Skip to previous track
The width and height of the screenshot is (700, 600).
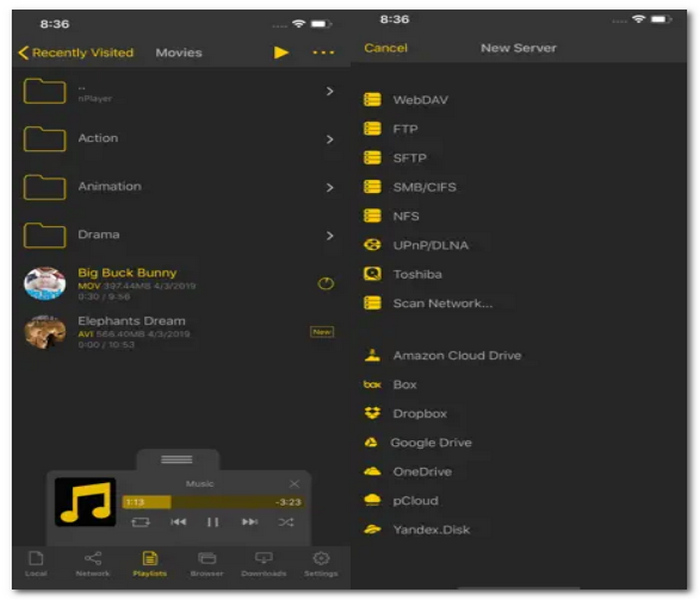tap(178, 522)
